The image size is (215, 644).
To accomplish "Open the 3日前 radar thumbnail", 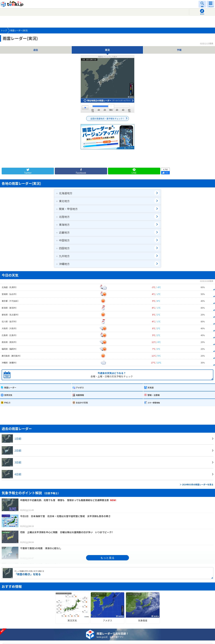I will click(7, 462).
